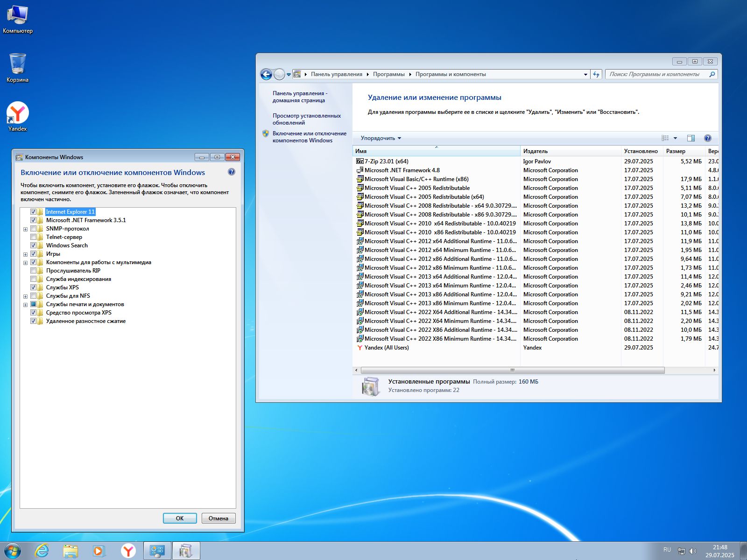This screenshot has height=560, width=747.
Task: Launch the Yandex desktop shortcut
Action: pyautogui.click(x=18, y=117)
